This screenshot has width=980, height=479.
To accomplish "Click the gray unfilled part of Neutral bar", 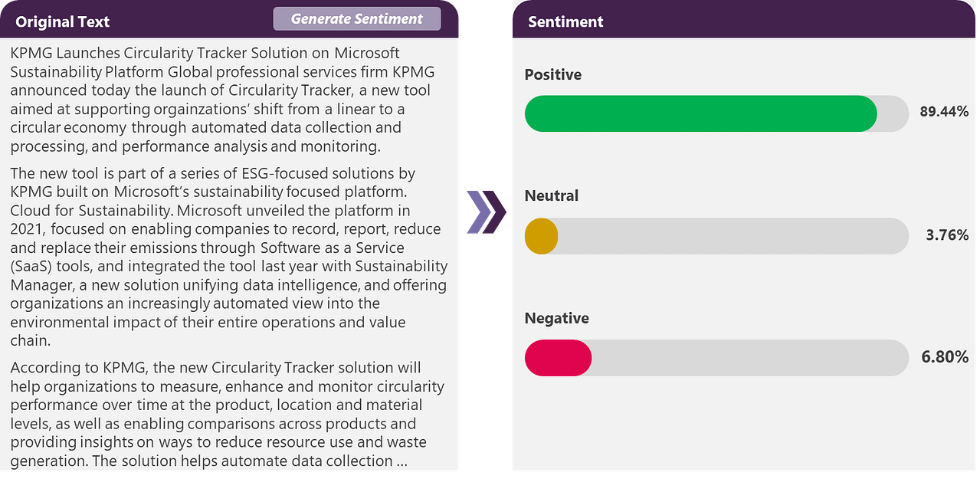I will [x=732, y=236].
